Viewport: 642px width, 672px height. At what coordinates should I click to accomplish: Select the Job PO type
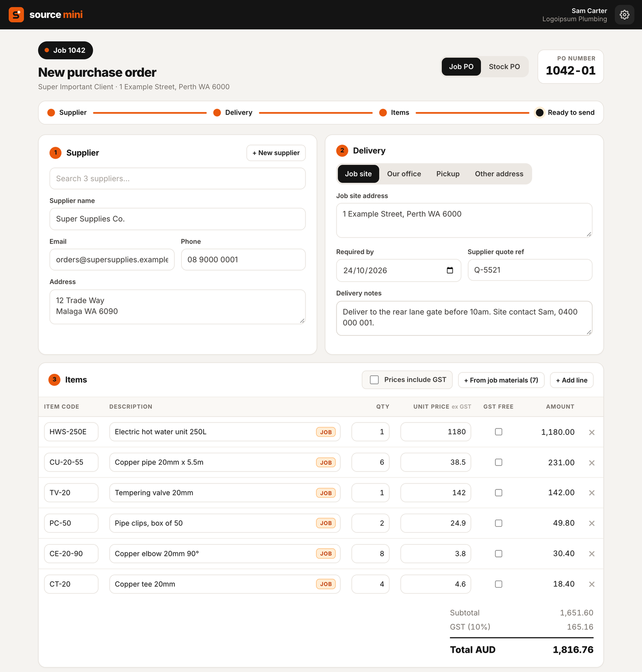(461, 67)
